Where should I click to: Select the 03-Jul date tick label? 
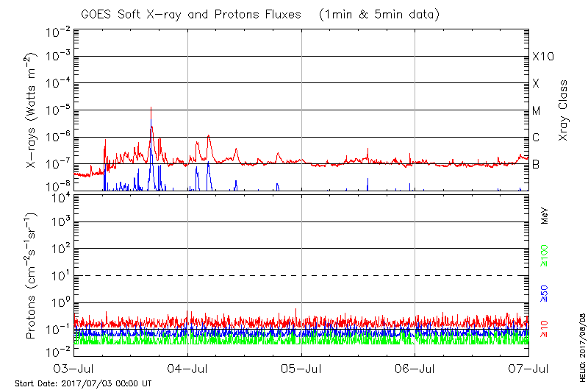75,368
